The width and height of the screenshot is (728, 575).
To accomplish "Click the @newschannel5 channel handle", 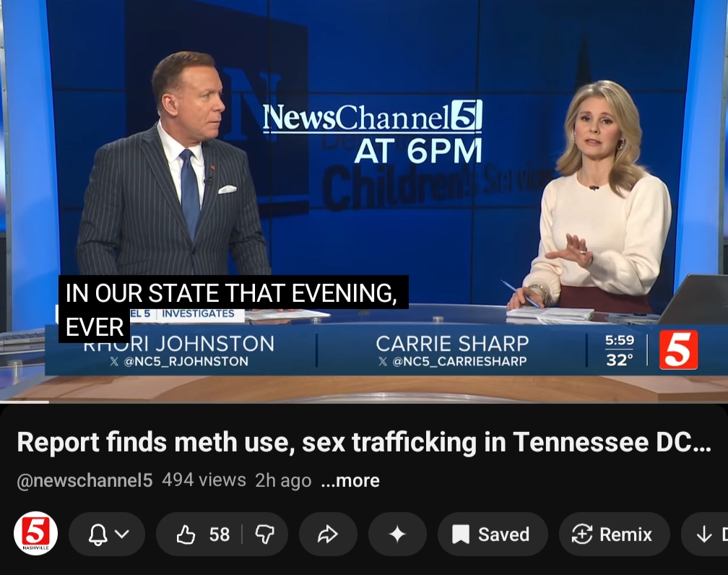I will coord(84,480).
